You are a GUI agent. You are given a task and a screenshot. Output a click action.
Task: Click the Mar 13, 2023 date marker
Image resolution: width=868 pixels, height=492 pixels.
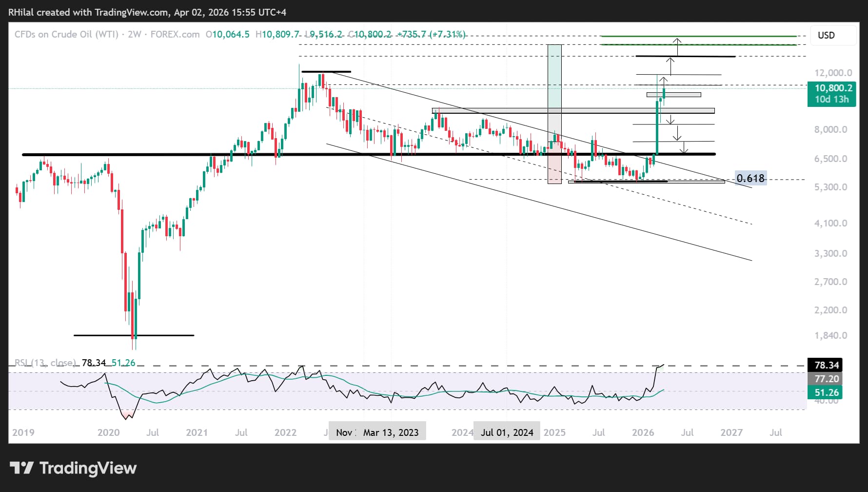391,432
